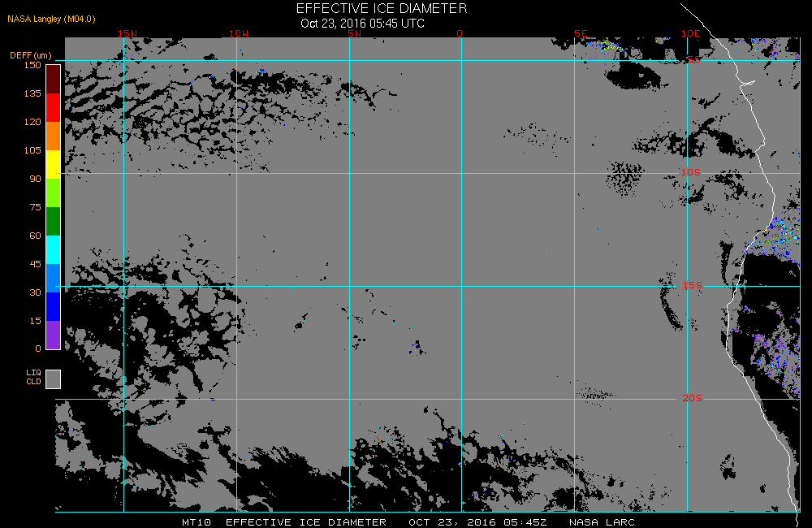Click the '20S' latitude label
812x528 pixels.
pyautogui.click(x=693, y=398)
